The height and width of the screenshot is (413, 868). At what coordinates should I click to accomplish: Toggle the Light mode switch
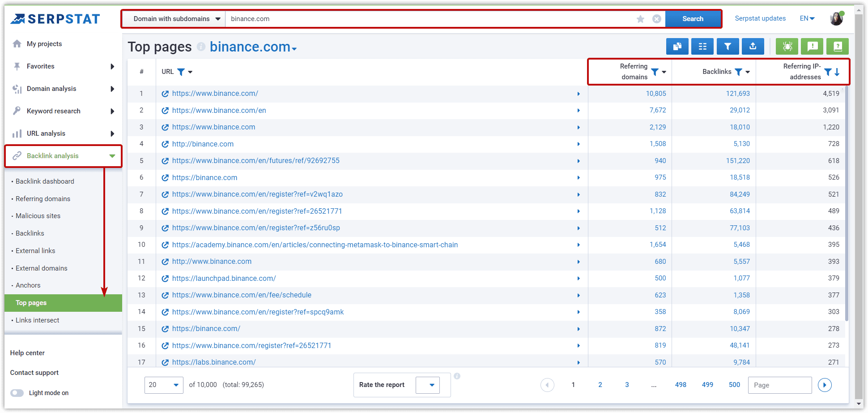coord(17,393)
